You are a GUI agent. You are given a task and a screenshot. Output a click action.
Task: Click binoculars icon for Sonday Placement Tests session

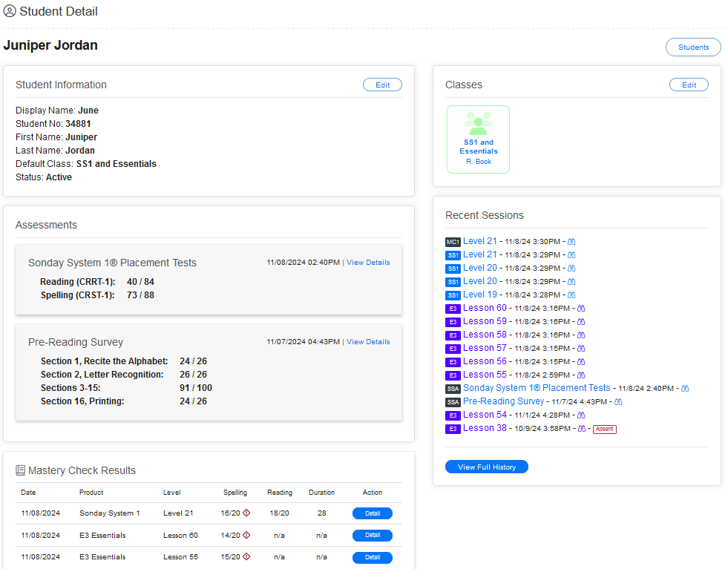pos(685,389)
